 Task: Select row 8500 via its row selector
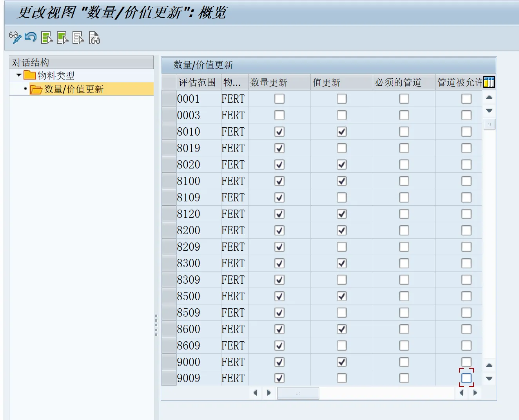(x=169, y=296)
